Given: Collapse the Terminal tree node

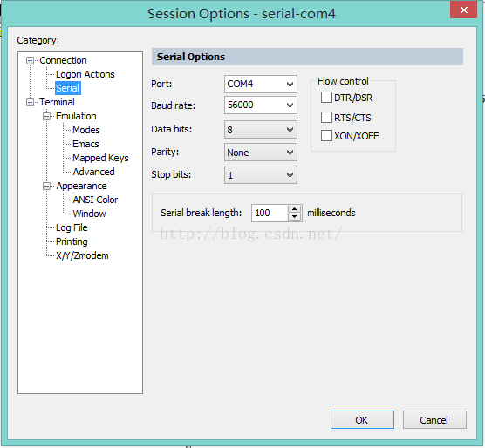Looking at the screenshot, I should click(x=30, y=102).
